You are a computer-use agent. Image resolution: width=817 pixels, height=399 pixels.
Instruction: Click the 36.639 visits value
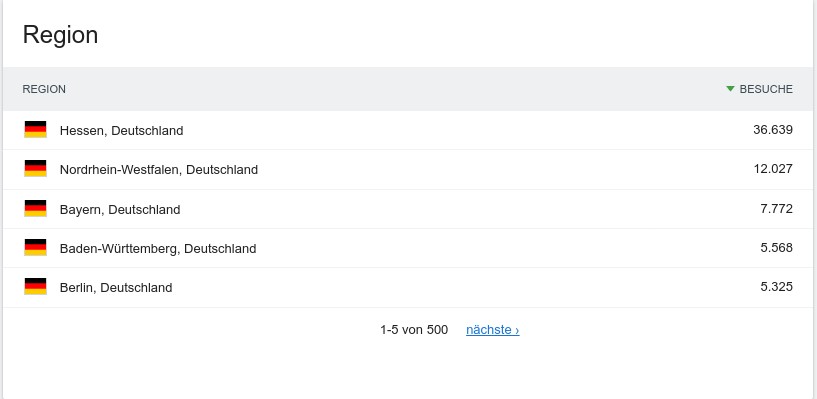coord(773,130)
